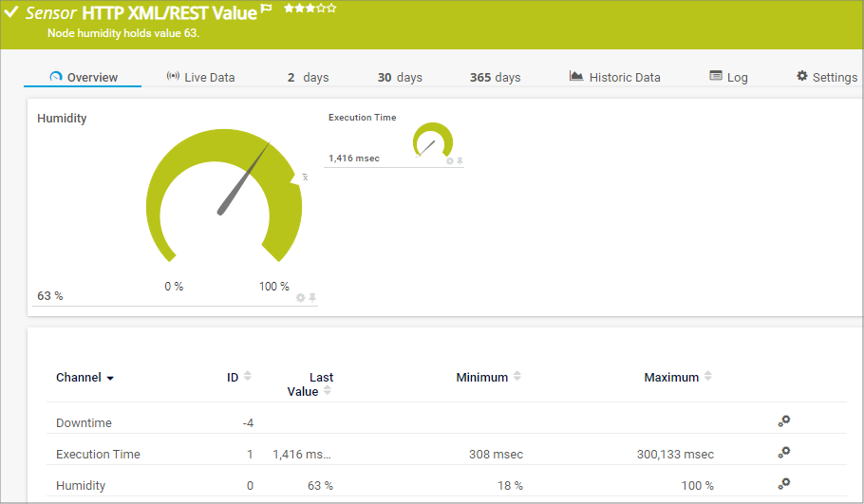Switch to the Live Data tab
This screenshot has height=504, width=864.
[200, 77]
